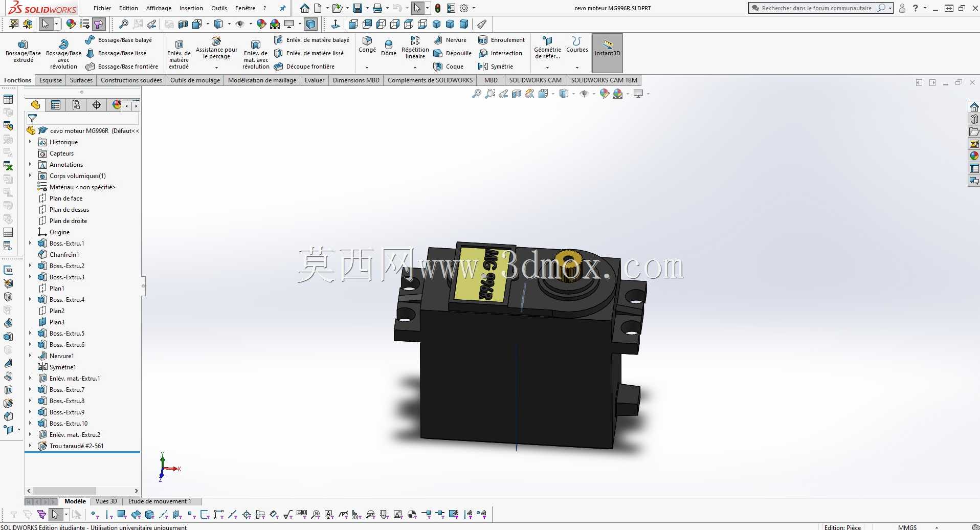Viewport: 980px width, 530px height.
Task: Open the Outils menu
Action: pyautogui.click(x=219, y=8)
